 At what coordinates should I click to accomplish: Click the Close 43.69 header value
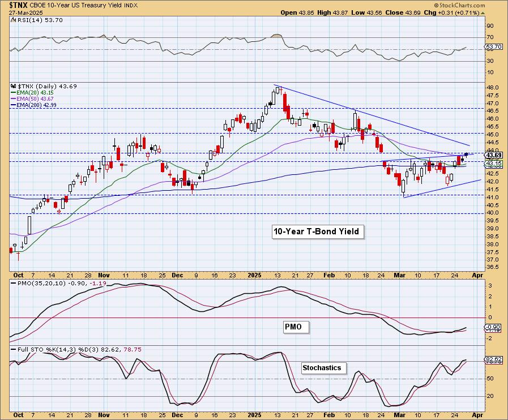point(403,12)
